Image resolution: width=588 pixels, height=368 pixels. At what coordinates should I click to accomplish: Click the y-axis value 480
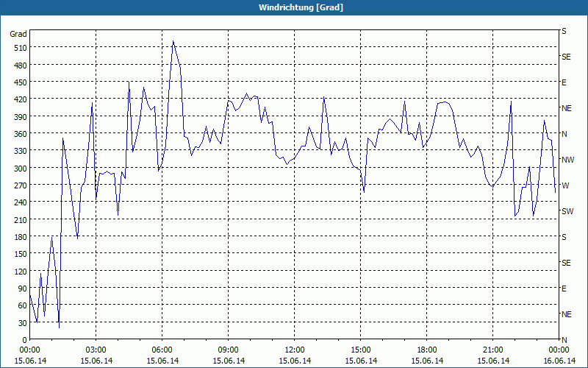click(21, 65)
